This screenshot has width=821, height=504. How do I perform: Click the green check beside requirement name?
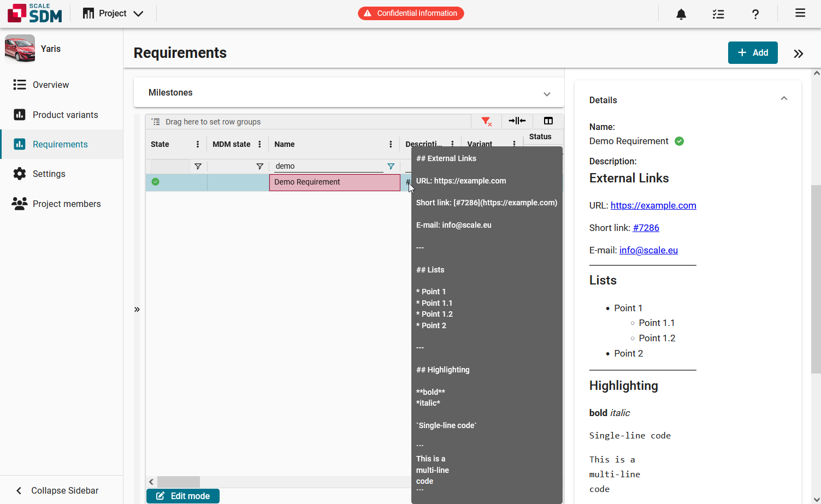(679, 141)
